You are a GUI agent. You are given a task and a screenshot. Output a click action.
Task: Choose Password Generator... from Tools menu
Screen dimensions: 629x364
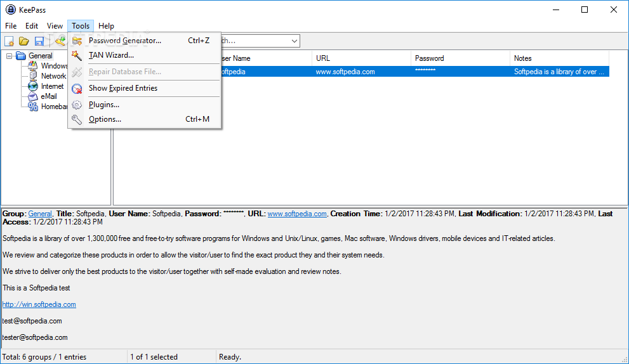[x=145, y=41]
